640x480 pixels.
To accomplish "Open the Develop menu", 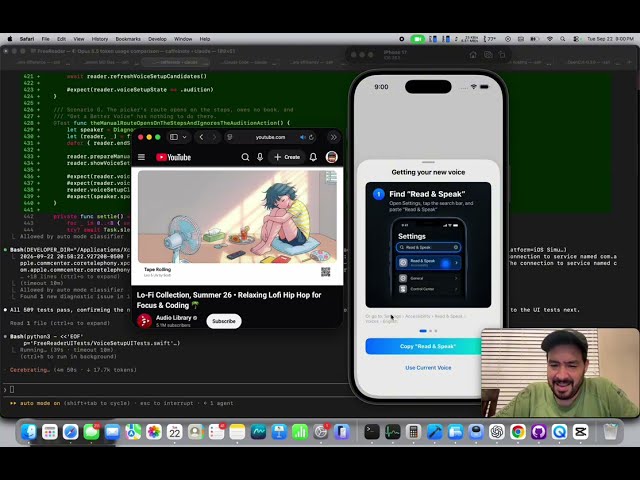I will pos(157,39).
